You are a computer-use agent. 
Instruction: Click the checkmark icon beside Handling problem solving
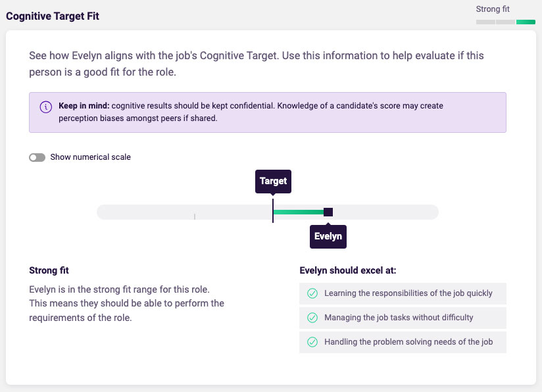coord(312,342)
